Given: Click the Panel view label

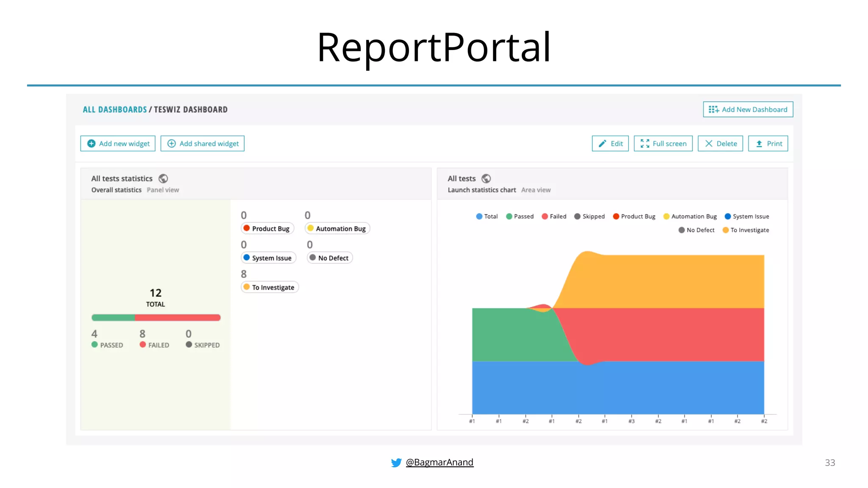Looking at the screenshot, I should pos(163,190).
